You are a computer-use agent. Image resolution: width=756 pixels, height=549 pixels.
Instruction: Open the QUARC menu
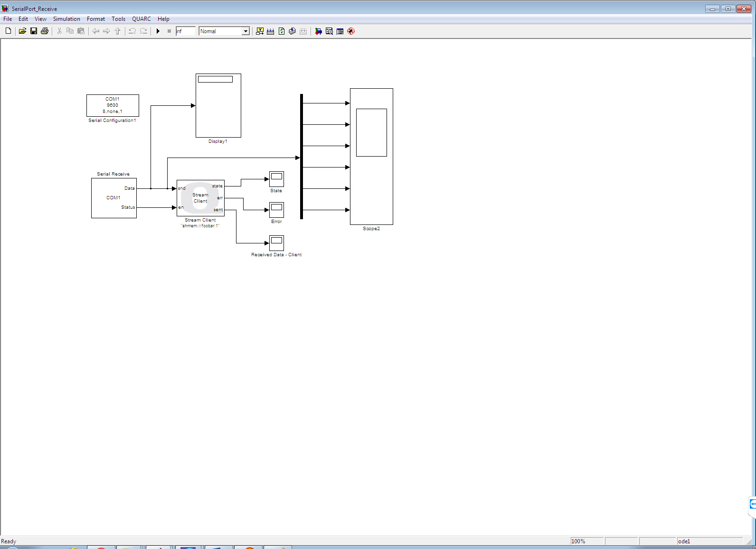pyautogui.click(x=141, y=19)
